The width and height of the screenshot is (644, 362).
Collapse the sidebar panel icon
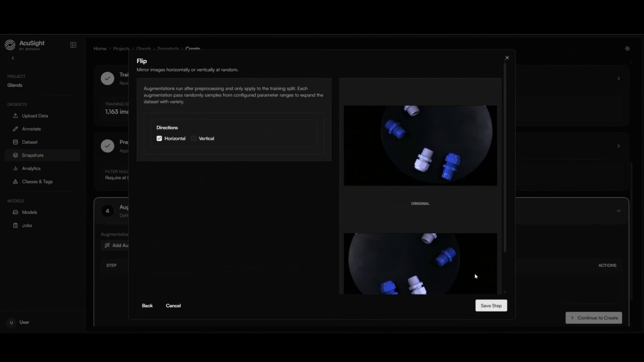pos(73,45)
